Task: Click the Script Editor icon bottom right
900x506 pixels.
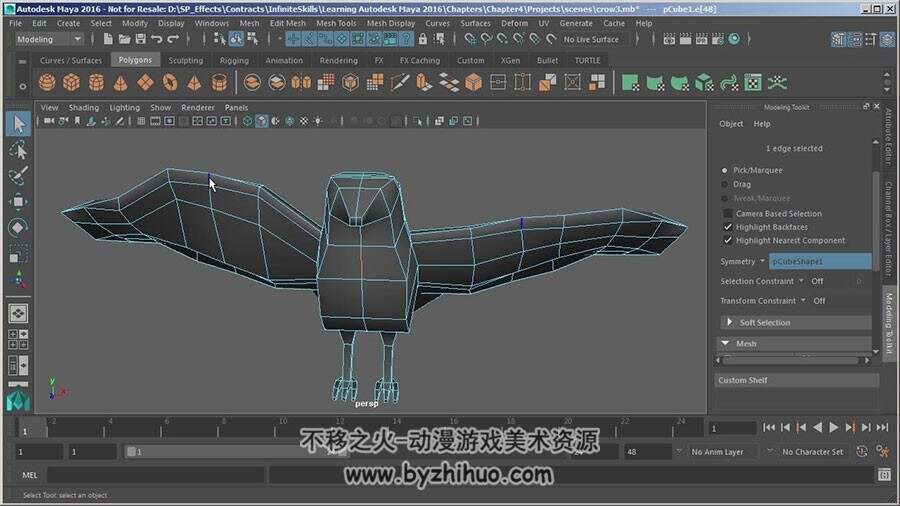Action: click(x=884, y=474)
